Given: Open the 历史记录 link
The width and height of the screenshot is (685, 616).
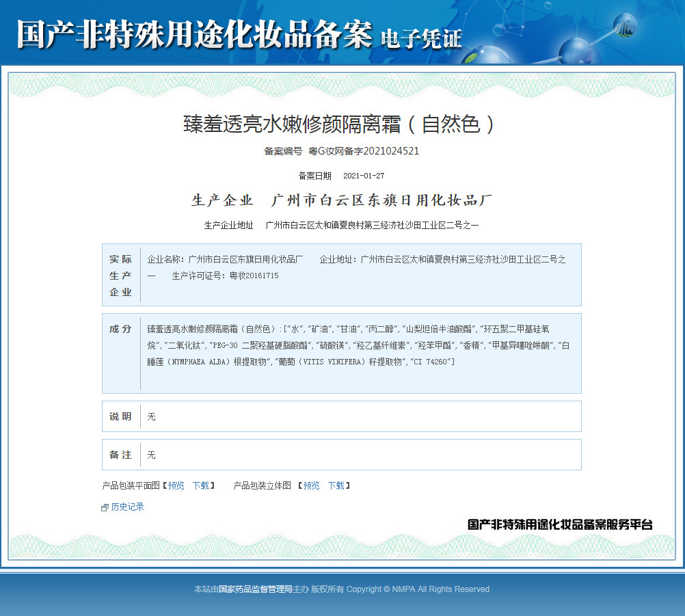Looking at the screenshot, I should tap(127, 507).
